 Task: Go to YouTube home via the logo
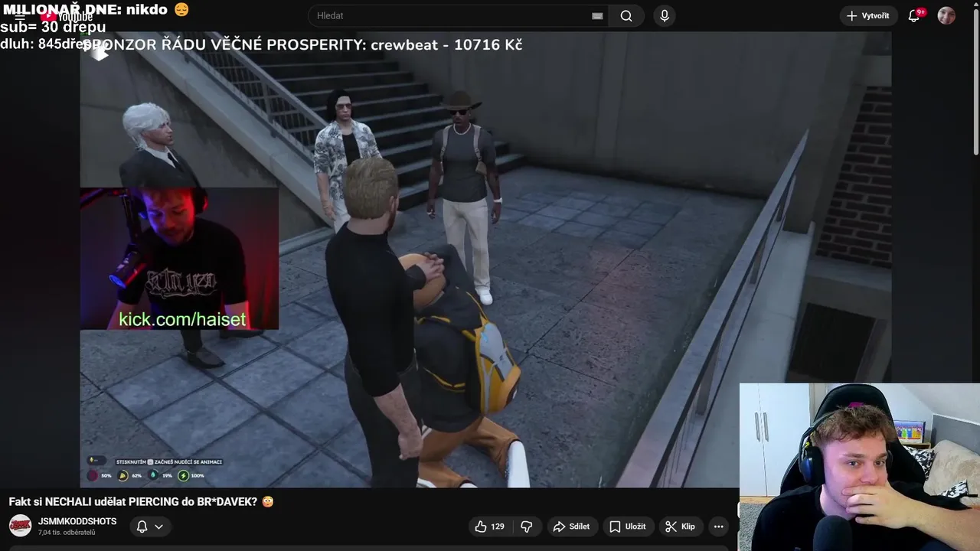[66, 16]
